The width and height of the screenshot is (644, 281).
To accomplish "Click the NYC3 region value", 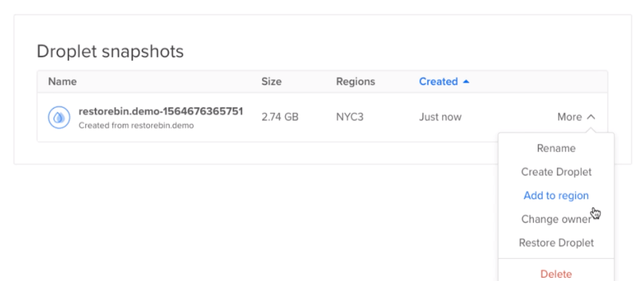I will [350, 117].
